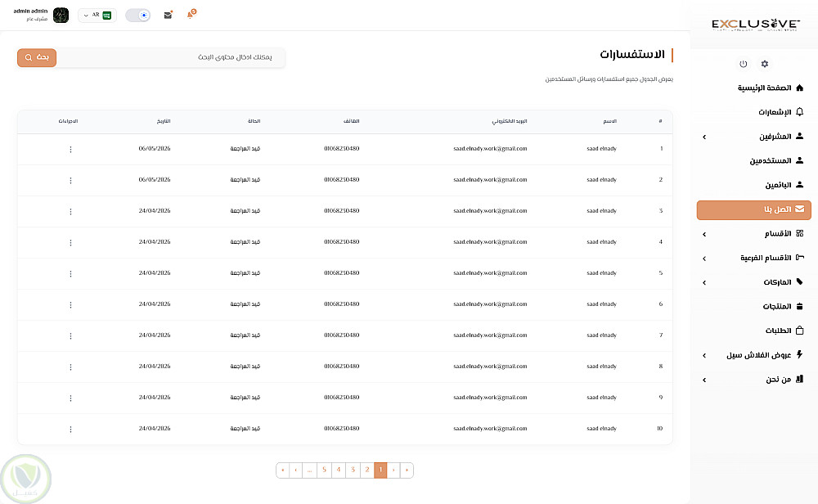The width and height of the screenshot is (818, 504).
Task: Expand the المشرفين sidebar menu
Action: (754, 137)
